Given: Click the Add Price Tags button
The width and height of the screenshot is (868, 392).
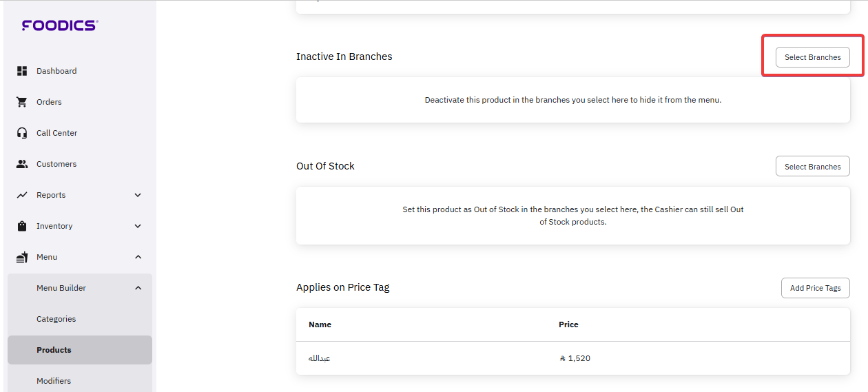Looking at the screenshot, I should tap(815, 288).
